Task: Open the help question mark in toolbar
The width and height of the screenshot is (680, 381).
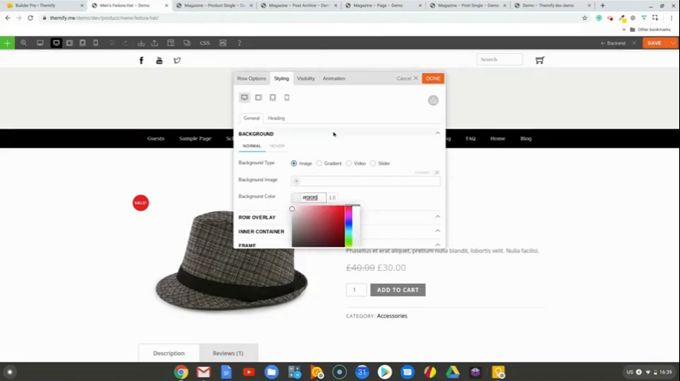Action: click(x=239, y=43)
